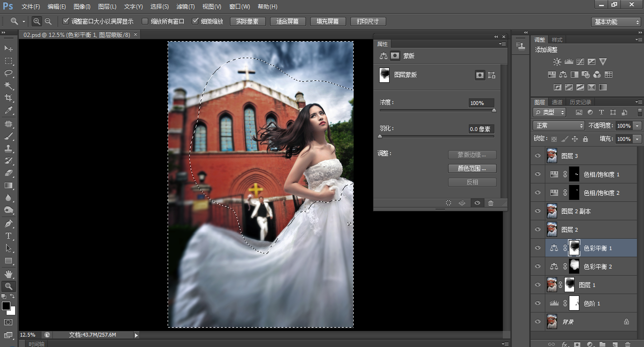Click the 打印尺寸 button
644x347 pixels.
pos(368,22)
